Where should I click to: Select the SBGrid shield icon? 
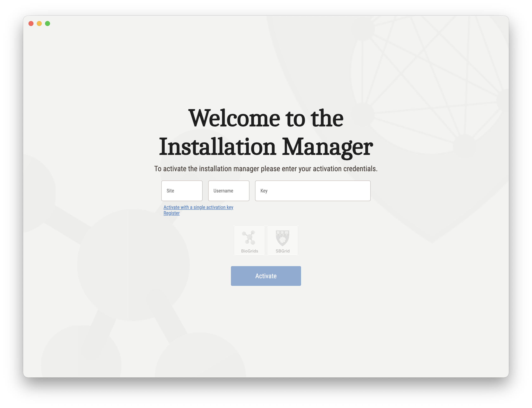point(282,238)
